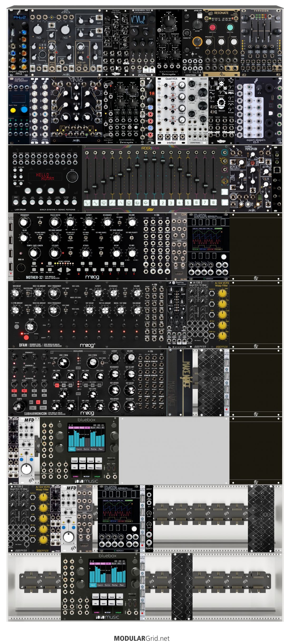This screenshot has height=644, width=284.
Task: Flip the DFAM HARD SYNC switch
Action: pyautogui.click(x=28, y=310)
